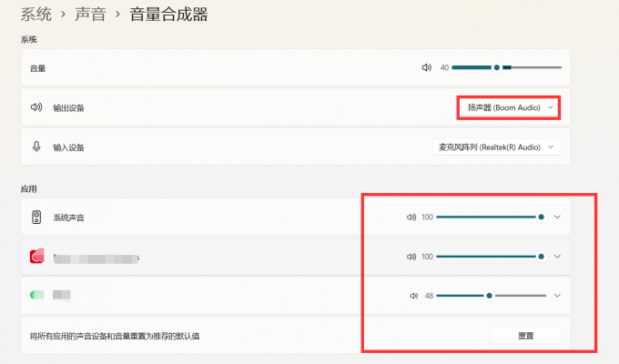The image size is (619, 364).
Task: Click the green app volume slider at 48
Action: coord(492,296)
